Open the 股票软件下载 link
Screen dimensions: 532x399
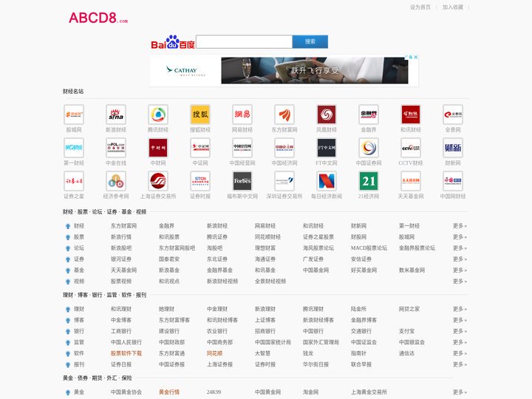[126, 353]
